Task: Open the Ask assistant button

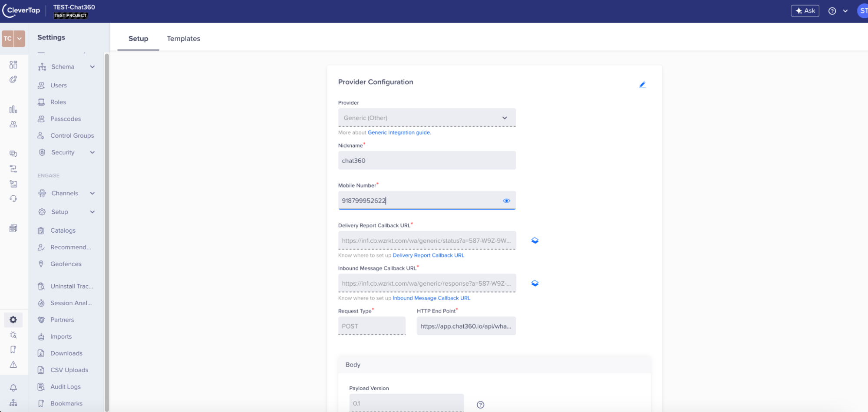Action: coord(805,11)
